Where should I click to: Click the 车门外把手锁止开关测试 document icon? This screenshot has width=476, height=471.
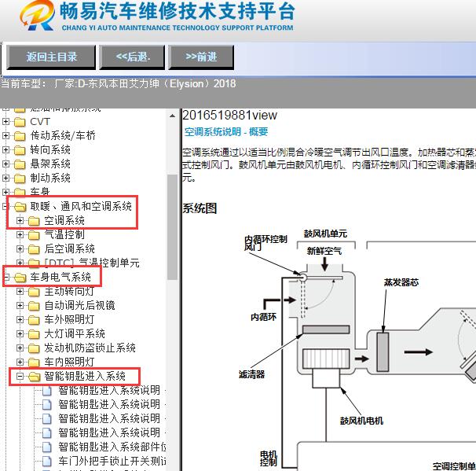[x=47, y=461]
